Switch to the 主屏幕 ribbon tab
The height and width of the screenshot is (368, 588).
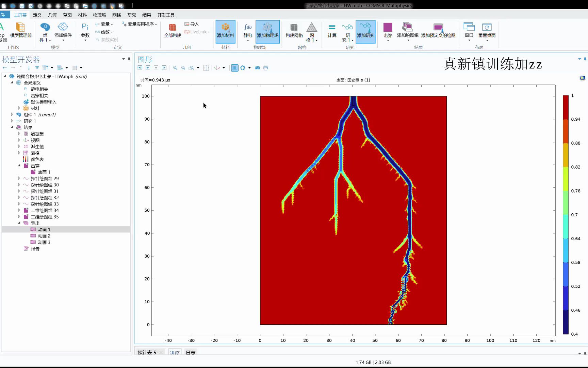tap(20, 15)
